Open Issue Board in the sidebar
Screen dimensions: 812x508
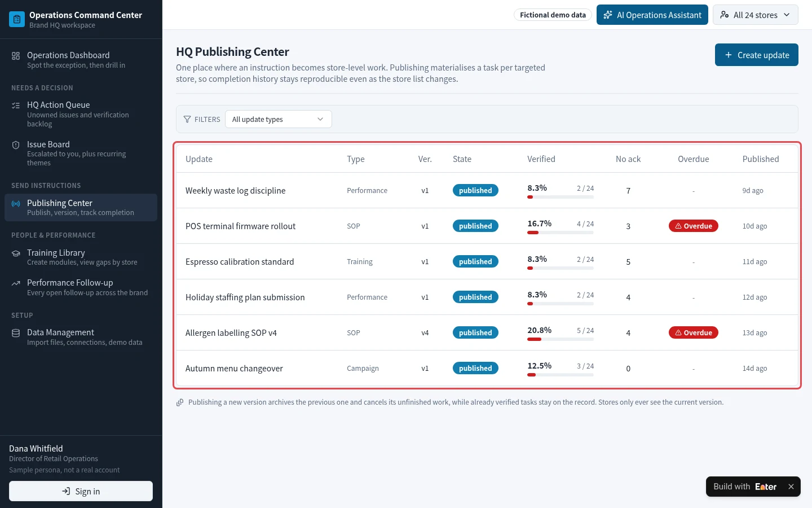click(x=81, y=153)
